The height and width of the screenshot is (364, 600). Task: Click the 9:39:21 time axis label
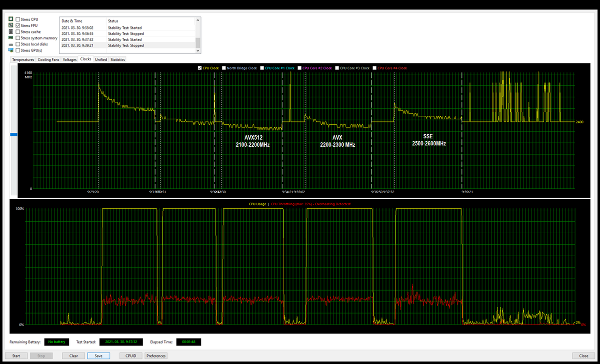pyautogui.click(x=467, y=191)
